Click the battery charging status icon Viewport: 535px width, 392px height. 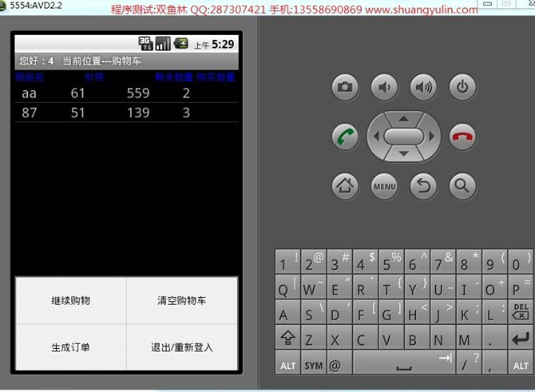pos(180,43)
